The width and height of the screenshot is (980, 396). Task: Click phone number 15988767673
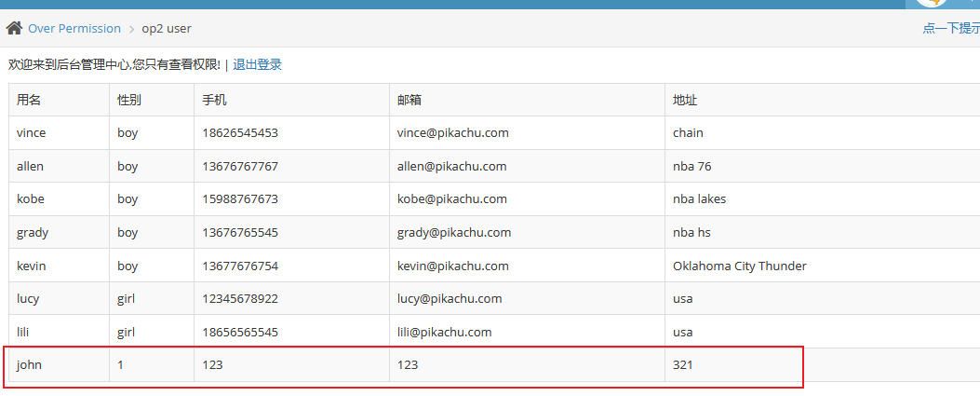(240, 199)
